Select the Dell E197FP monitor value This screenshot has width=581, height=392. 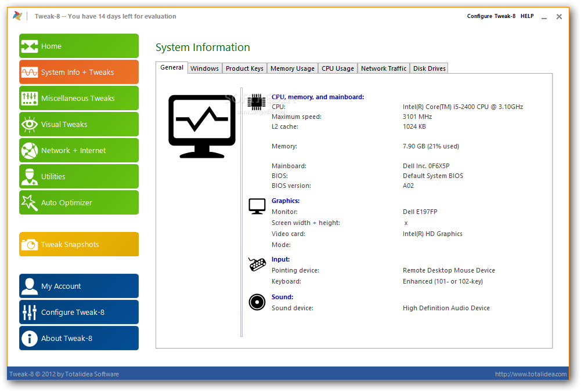pyautogui.click(x=420, y=212)
